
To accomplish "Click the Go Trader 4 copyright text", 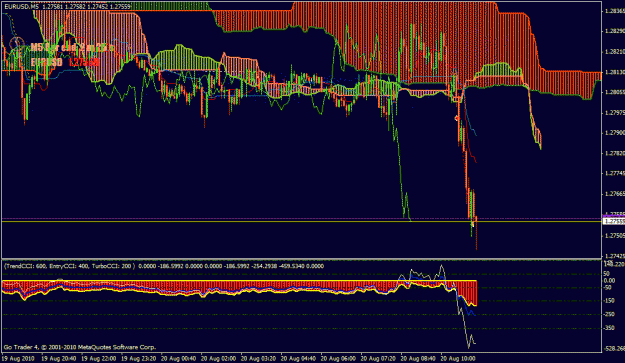I will click(x=79, y=347).
